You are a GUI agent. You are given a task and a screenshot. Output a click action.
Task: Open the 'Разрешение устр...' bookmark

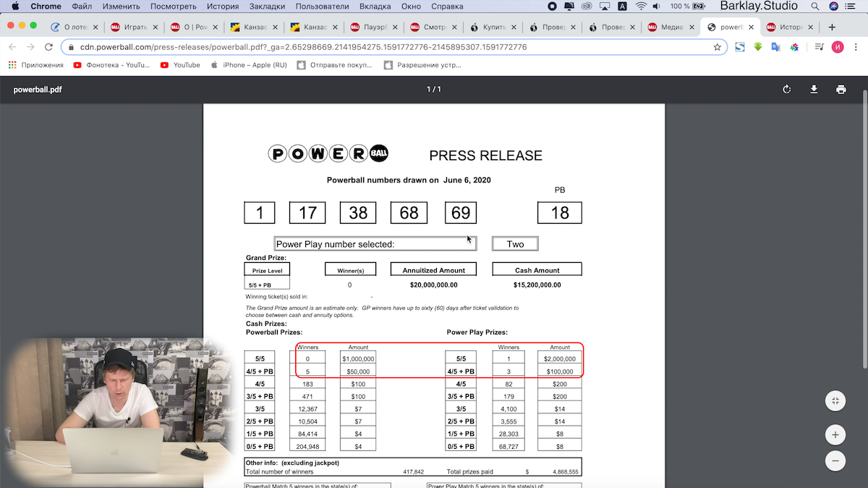tap(422, 65)
